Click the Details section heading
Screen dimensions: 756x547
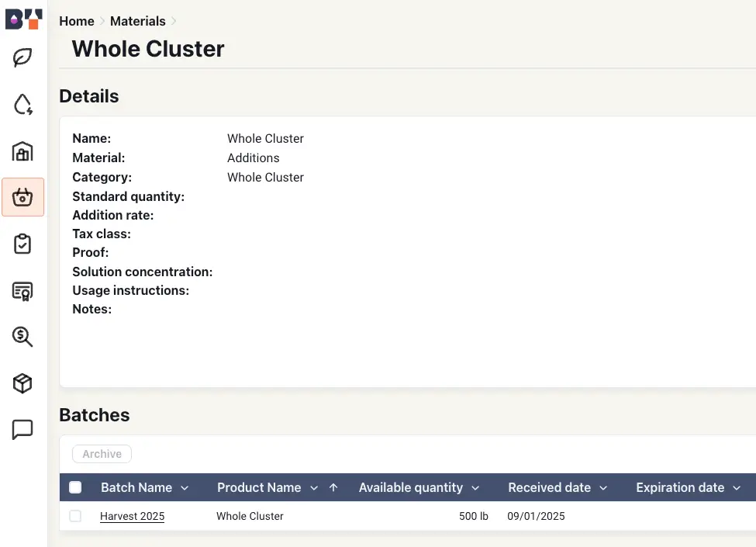(x=89, y=96)
